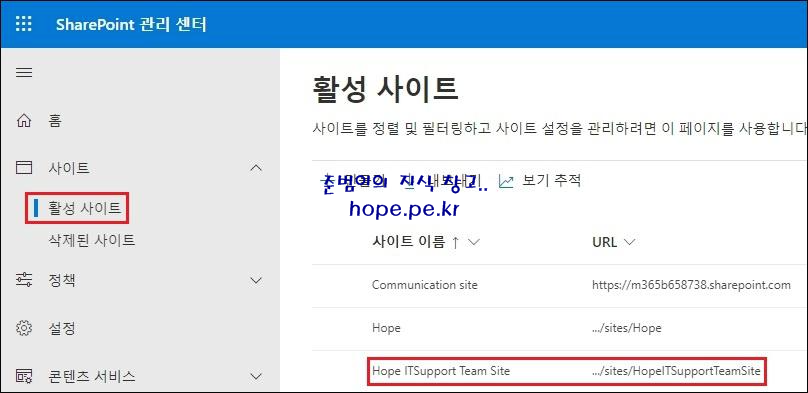Click the Sites window icon

pyautogui.click(x=24, y=167)
